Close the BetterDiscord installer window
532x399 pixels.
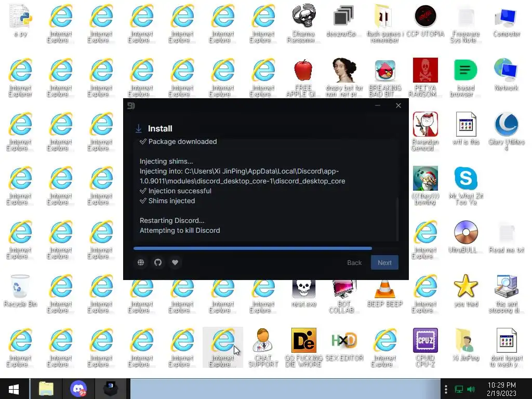(398, 105)
